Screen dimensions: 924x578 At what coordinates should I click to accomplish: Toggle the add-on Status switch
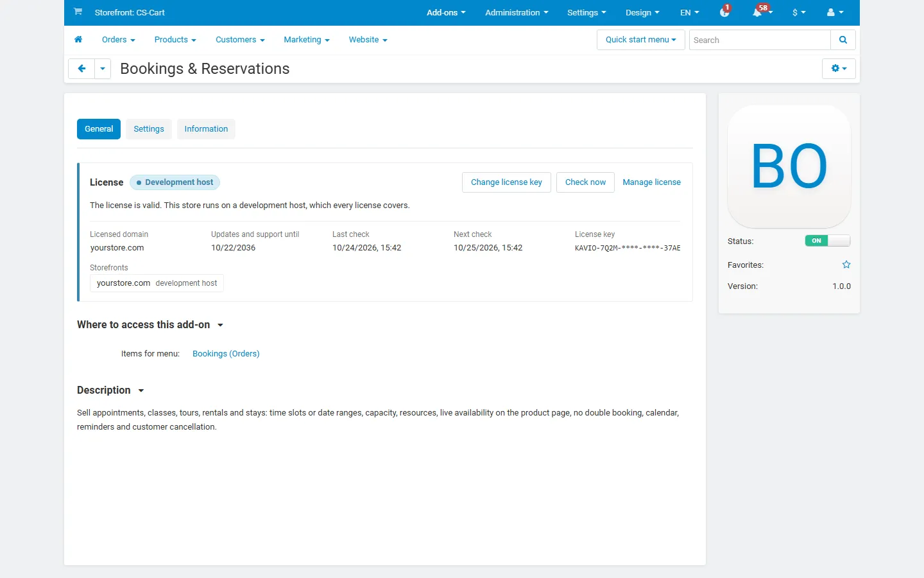click(828, 241)
